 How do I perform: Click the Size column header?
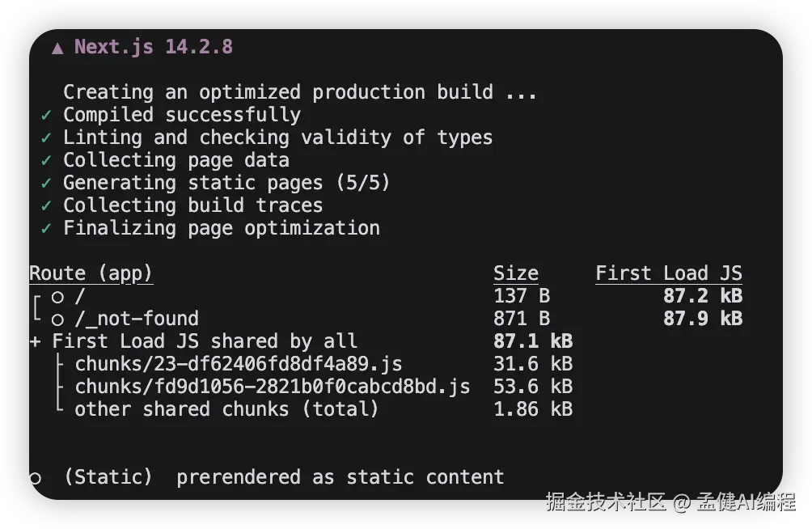515,273
